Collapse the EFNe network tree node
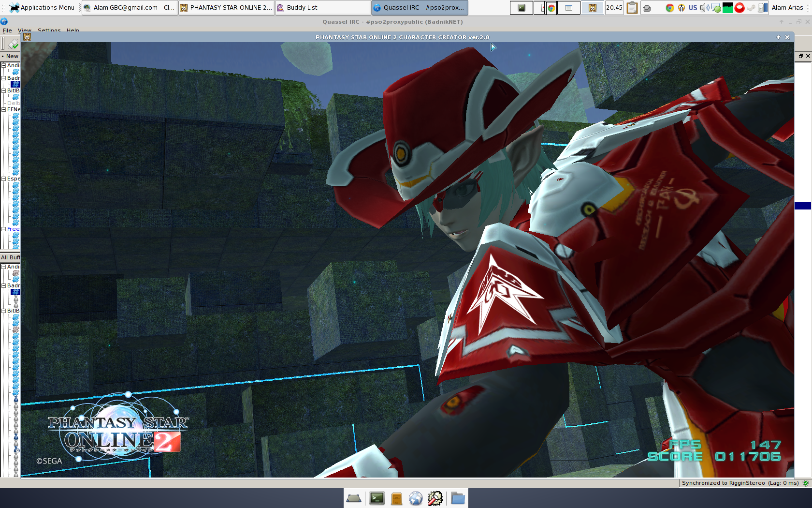The width and height of the screenshot is (812, 508). coord(3,109)
